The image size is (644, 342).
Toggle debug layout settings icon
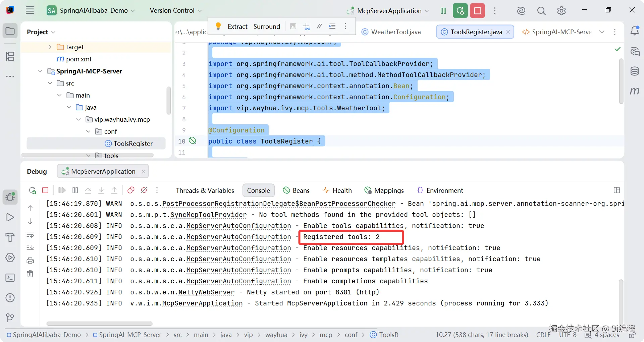point(616,190)
